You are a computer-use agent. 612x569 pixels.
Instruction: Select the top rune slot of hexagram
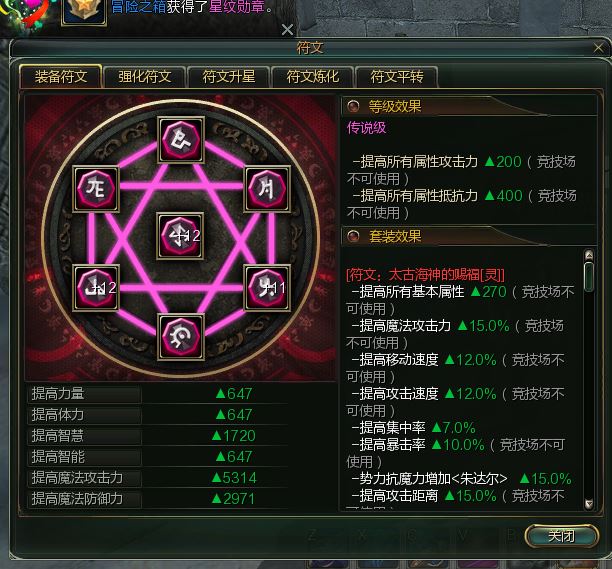[x=181, y=140]
